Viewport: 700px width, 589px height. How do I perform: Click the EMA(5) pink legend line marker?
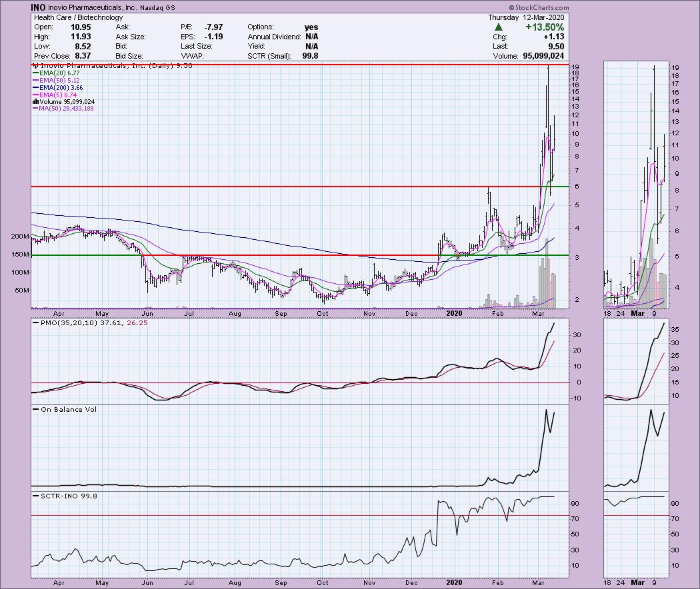[x=36, y=95]
